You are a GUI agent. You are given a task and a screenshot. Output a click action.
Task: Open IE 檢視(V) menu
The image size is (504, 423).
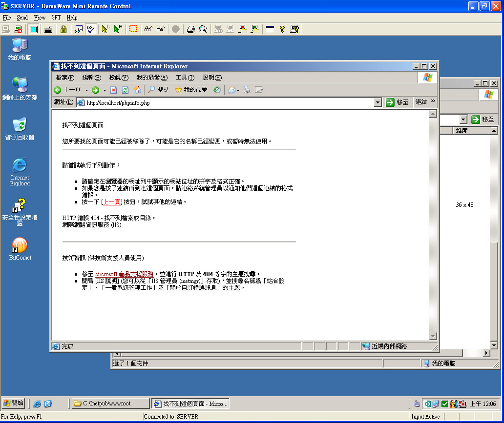coord(119,78)
